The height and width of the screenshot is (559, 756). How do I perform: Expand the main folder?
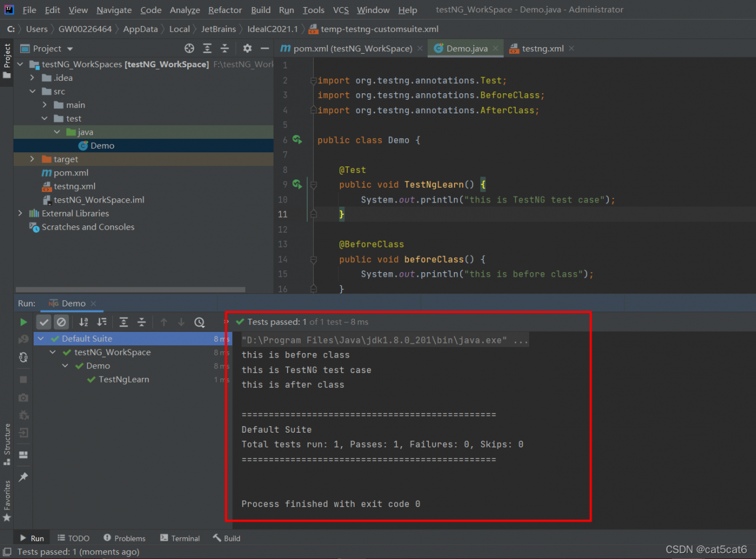coord(45,105)
